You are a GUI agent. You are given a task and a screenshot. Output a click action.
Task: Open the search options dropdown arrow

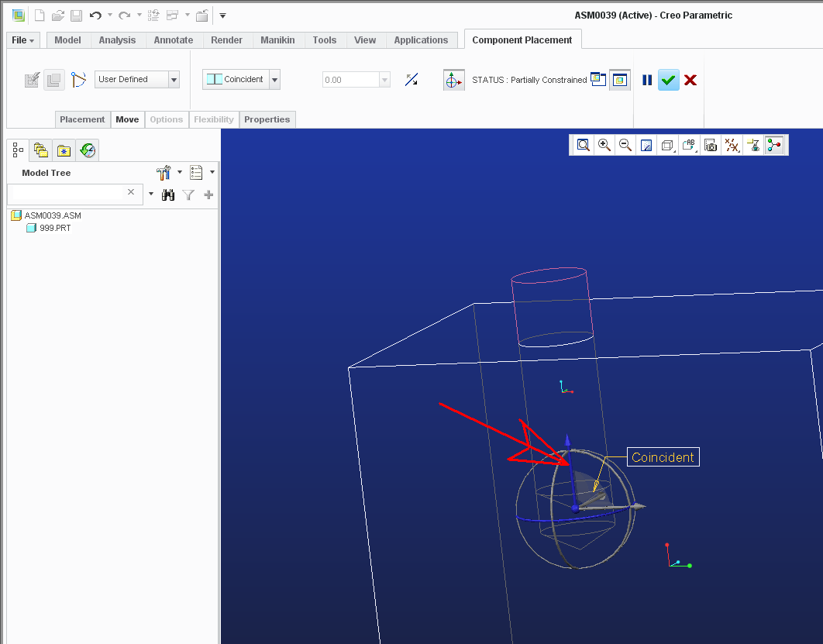coord(151,194)
